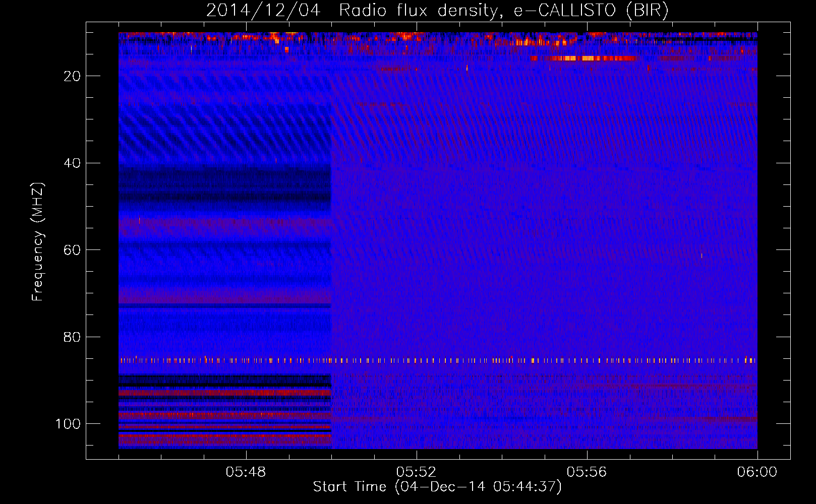Click the '100' frequency tick label
The image size is (816, 504).
coord(68,424)
